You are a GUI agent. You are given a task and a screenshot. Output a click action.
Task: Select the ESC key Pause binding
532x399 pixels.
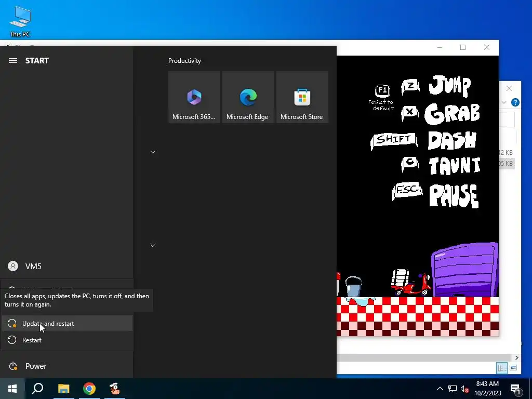pyautogui.click(x=407, y=190)
